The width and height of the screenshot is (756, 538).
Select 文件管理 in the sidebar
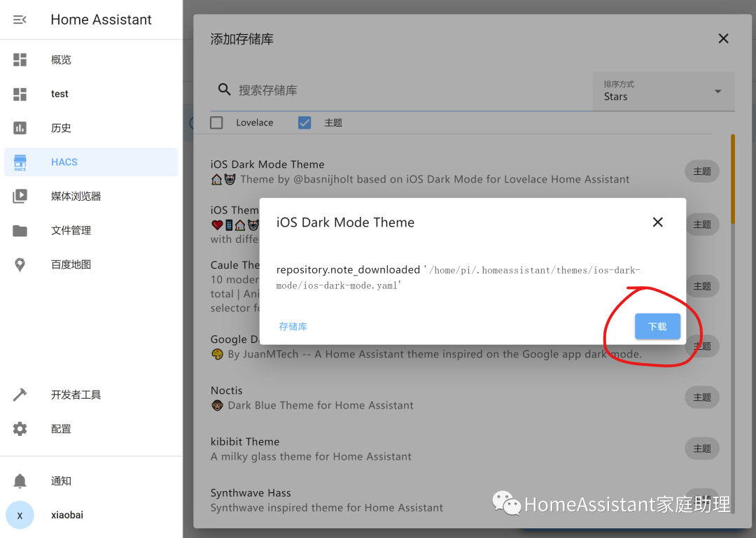(x=90, y=230)
